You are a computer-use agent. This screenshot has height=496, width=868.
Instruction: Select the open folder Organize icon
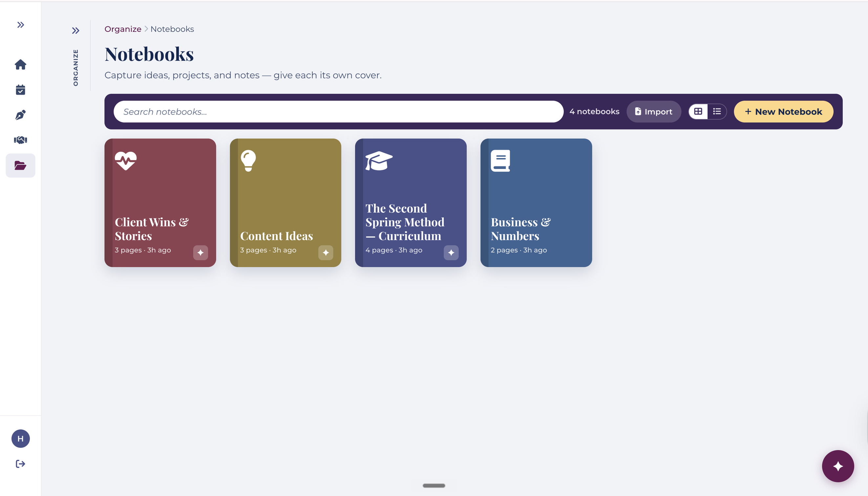pyautogui.click(x=20, y=166)
